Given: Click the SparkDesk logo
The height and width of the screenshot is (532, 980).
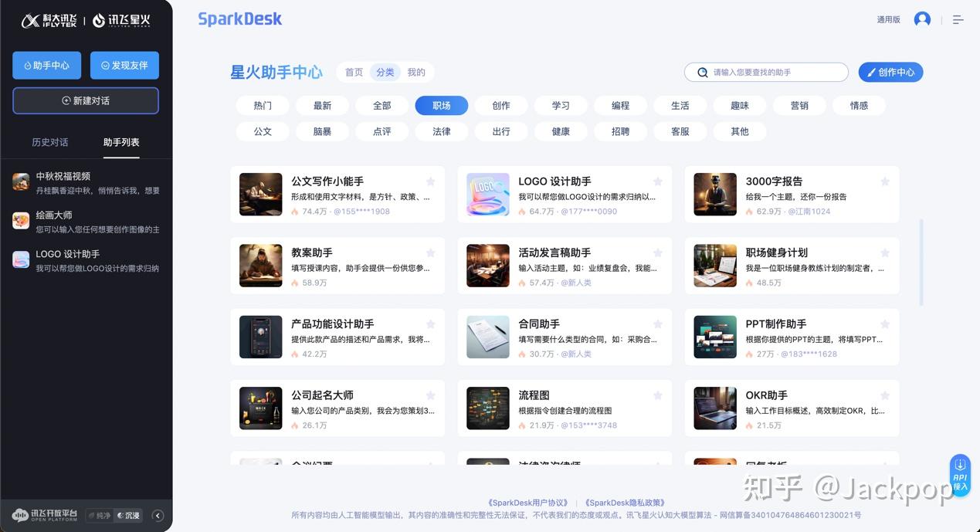Looking at the screenshot, I should (x=240, y=19).
